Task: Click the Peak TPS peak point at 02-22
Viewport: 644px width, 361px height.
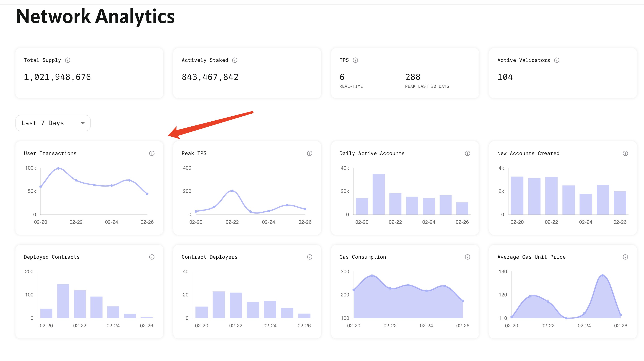Action: click(232, 191)
